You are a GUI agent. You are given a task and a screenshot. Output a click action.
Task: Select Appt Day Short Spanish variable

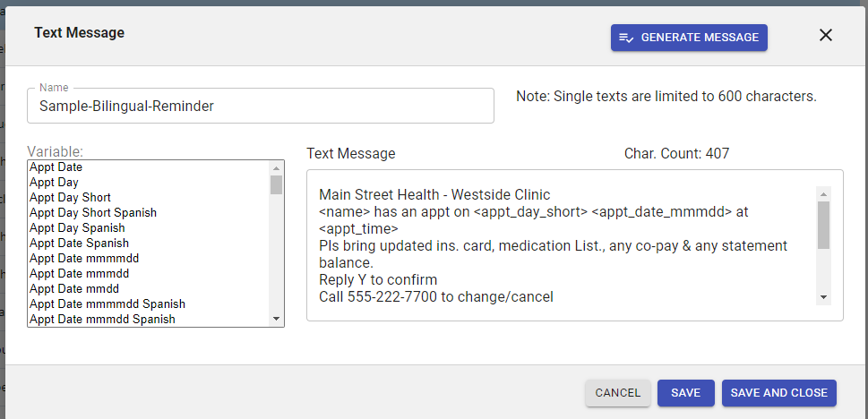coord(93,212)
